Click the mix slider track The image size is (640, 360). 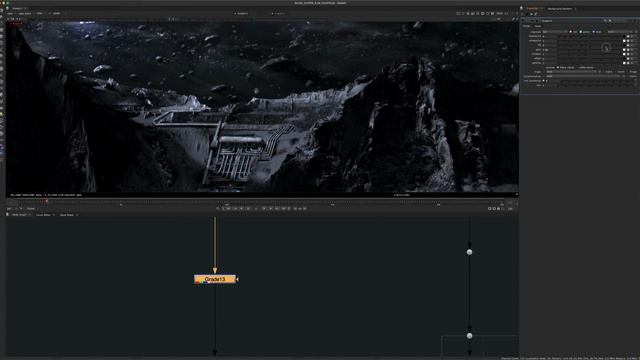point(597,85)
